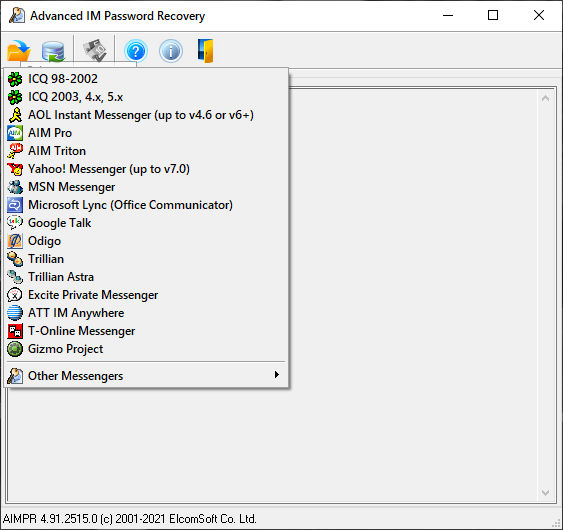Click the Yahoo! Messenger icon
The height and width of the screenshot is (530, 563).
(x=15, y=169)
